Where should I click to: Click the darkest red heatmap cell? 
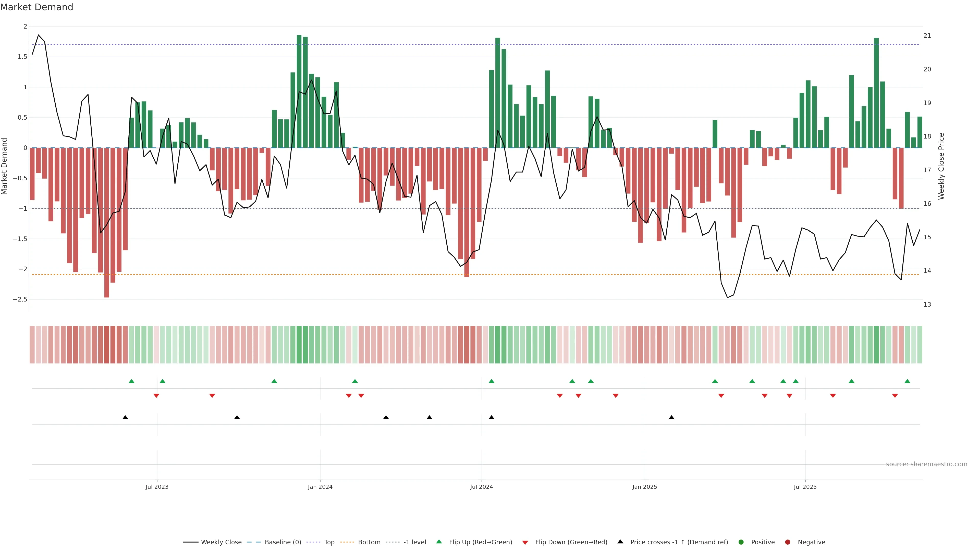[x=106, y=345]
